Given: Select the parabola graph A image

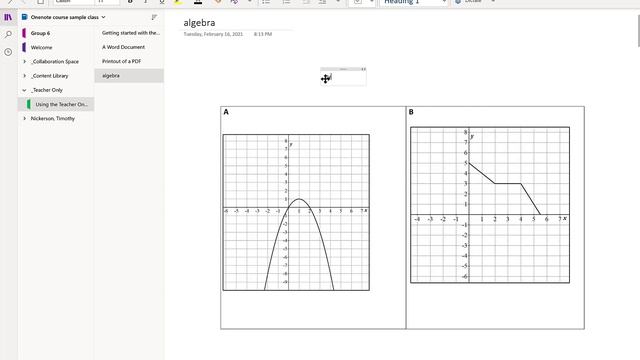Looking at the screenshot, I should (296, 212).
